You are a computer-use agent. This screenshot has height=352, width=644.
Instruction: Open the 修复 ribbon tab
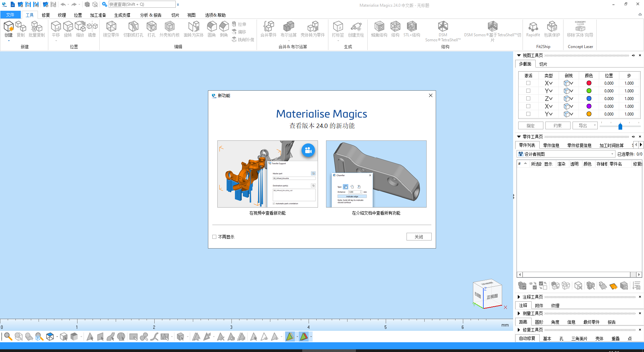click(x=46, y=15)
